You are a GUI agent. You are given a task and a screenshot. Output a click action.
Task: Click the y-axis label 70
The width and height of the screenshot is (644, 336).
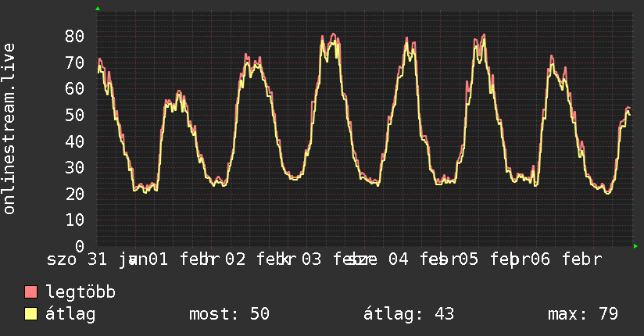(75, 63)
